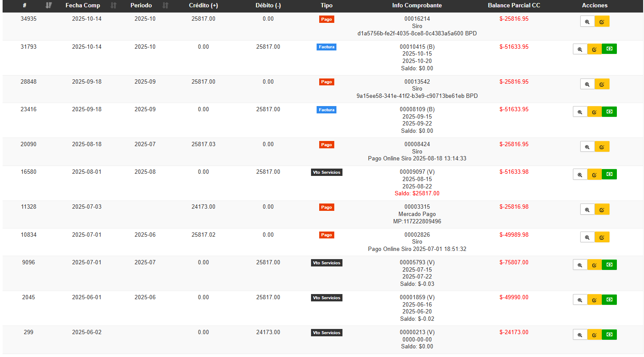Viewport: 644px width, 357px height.
Task: View details of payment 10834
Action: click(587, 237)
